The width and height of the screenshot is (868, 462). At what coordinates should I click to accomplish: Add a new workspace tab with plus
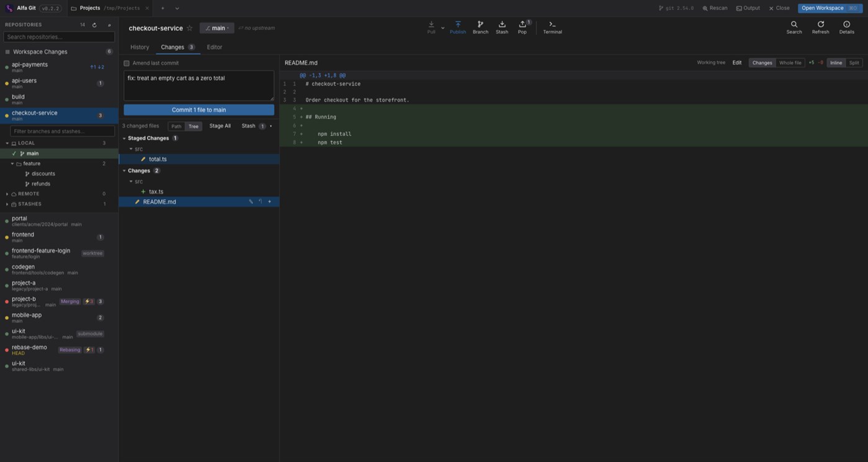(163, 8)
